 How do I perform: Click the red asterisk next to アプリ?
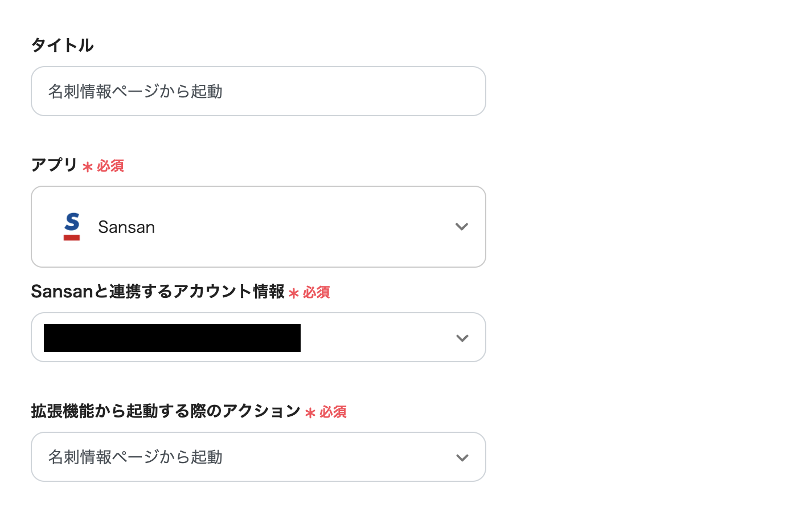[88, 167]
